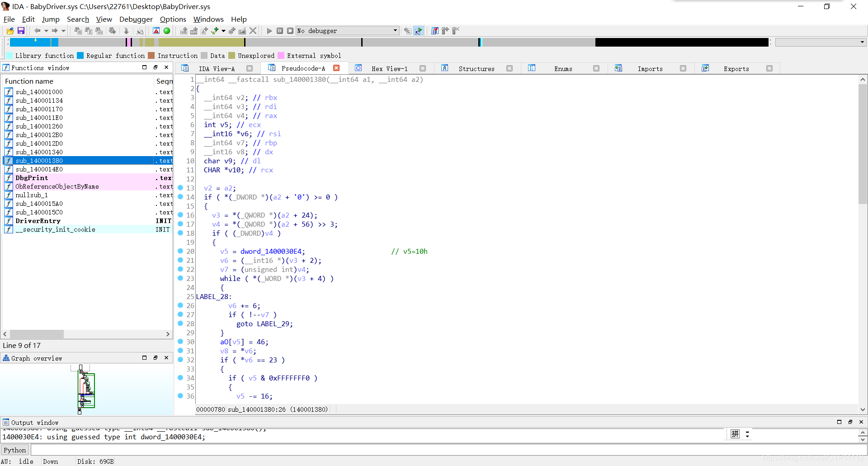Close the Output window panel

[x=861, y=422]
